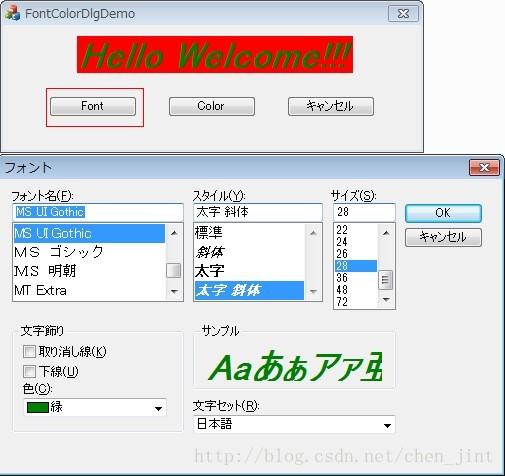Click the スタイル text field
The width and height of the screenshot is (505, 476).
point(258,212)
